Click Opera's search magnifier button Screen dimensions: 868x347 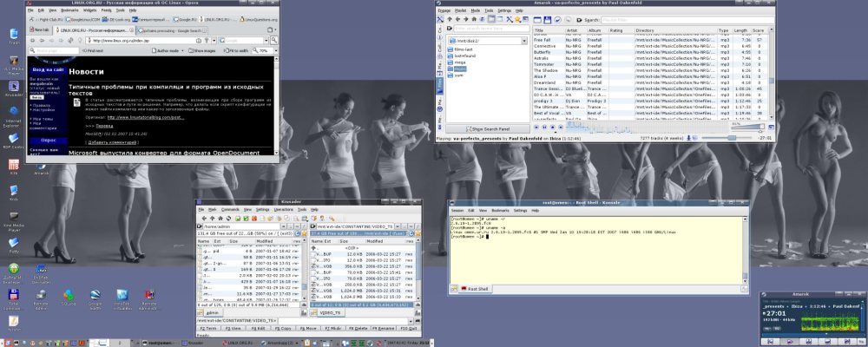coord(274,41)
